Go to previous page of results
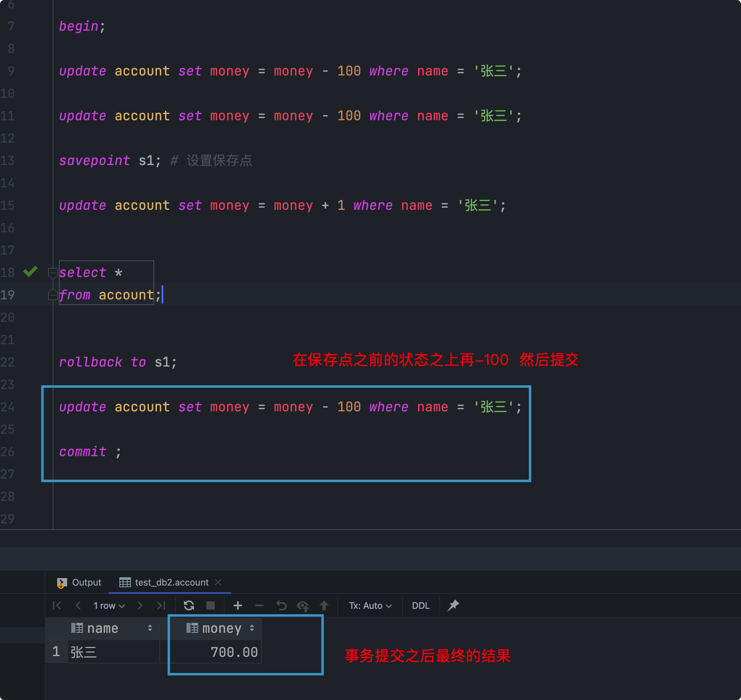Image resolution: width=741 pixels, height=700 pixels. [x=78, y=605]
